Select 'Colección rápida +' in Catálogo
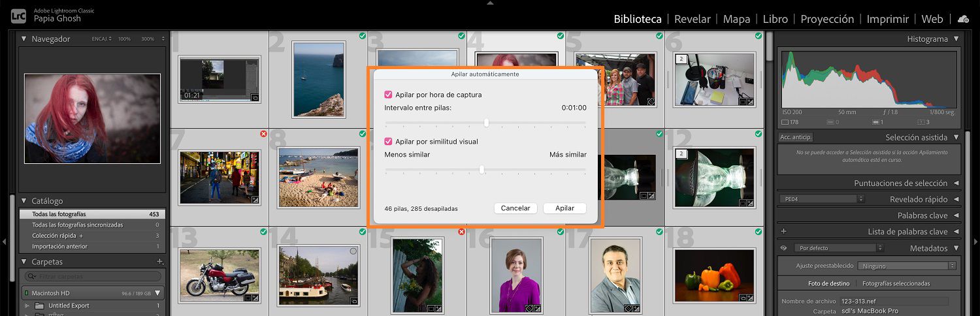This screenshot has height=316, width=980. click(x=93, y=236)
